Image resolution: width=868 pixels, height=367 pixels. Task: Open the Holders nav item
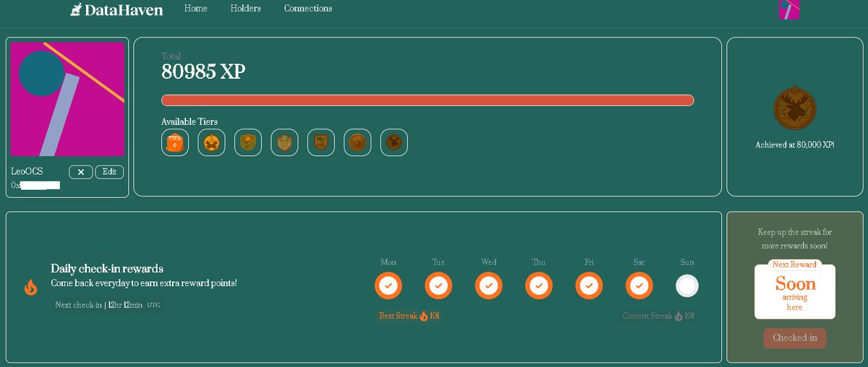[x=245, y=9]
